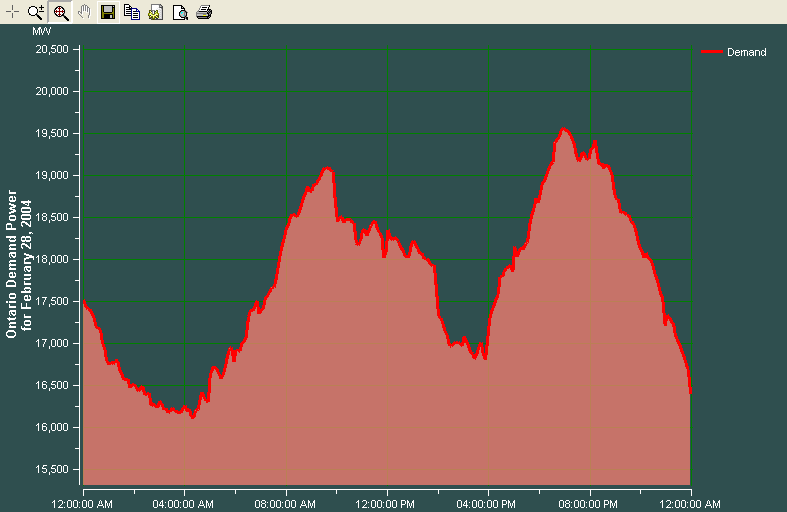This screenshot has width=787, height=512.
Task: Click the 04:00:00 AM x-axis label
Action: point(184,503)
